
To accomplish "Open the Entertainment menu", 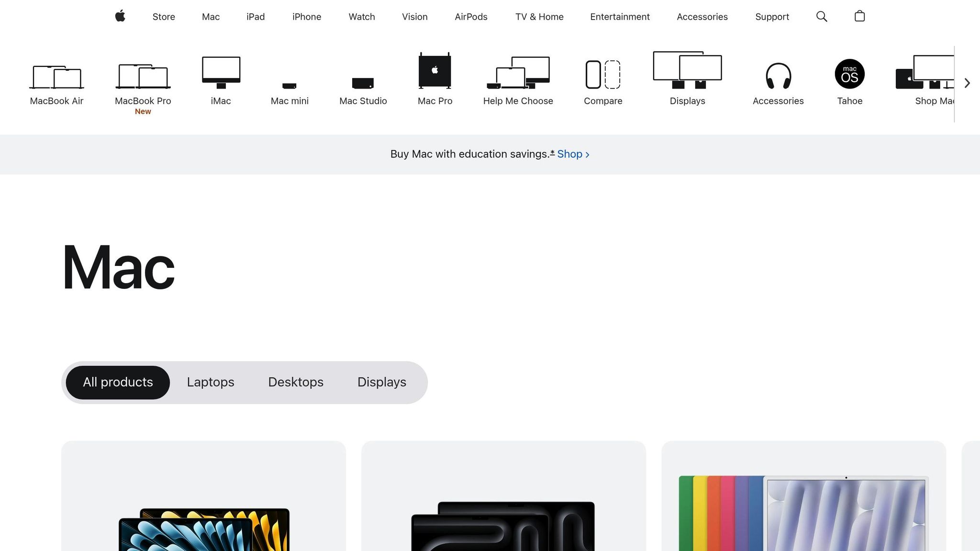I will click(620, 17).
